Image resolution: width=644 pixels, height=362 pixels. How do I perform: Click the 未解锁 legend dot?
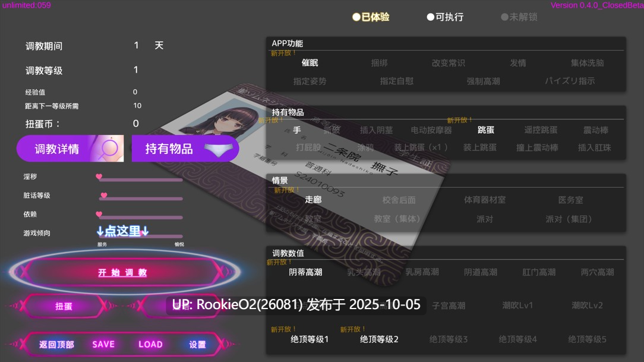point(504,17)
